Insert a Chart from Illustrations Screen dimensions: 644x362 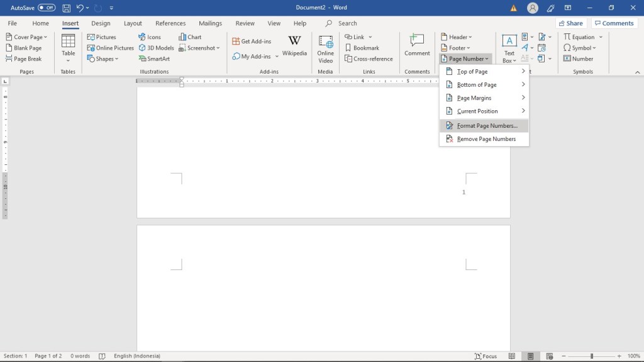pos(190,37)
